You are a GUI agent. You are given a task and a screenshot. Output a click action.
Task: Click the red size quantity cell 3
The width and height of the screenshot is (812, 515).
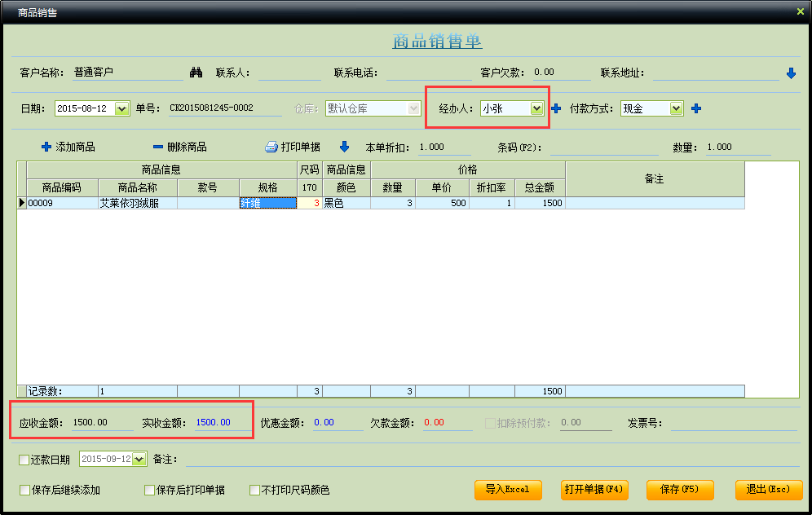click(310, 204)
